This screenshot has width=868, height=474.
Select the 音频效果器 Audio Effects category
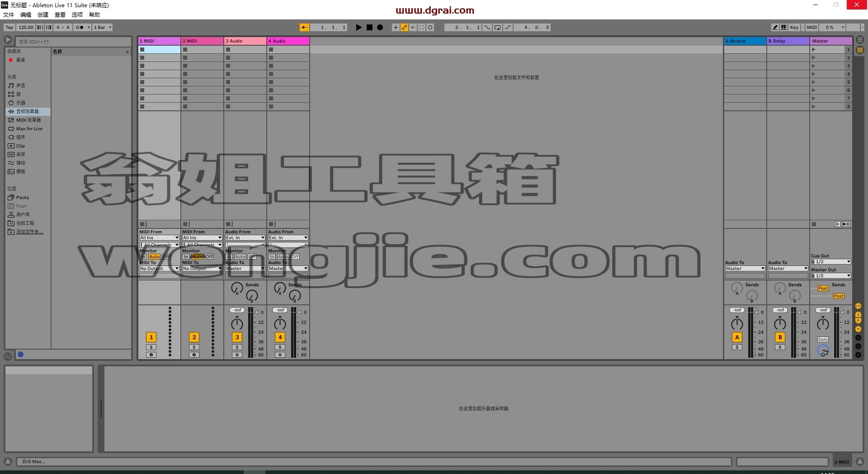point(28,111)
